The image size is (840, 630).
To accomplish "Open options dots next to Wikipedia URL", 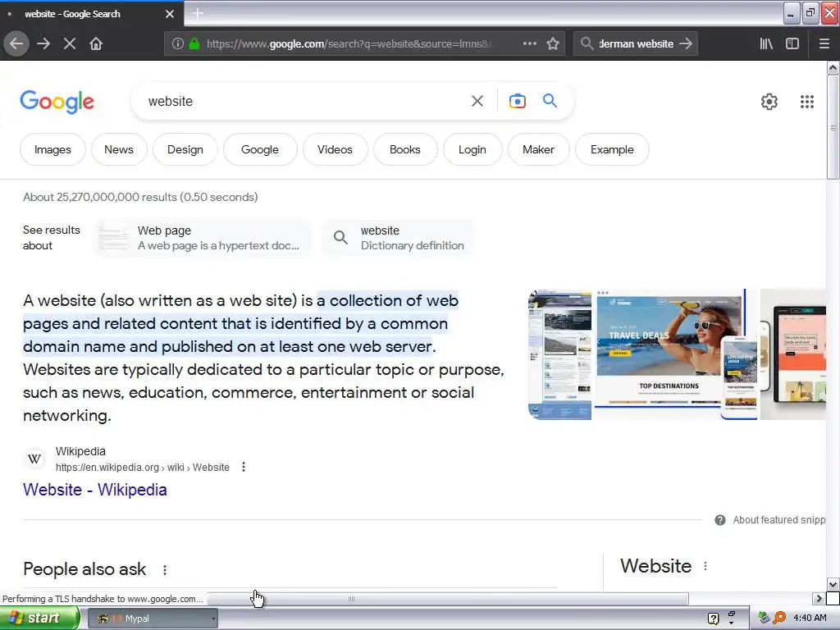I will (244, 467).
